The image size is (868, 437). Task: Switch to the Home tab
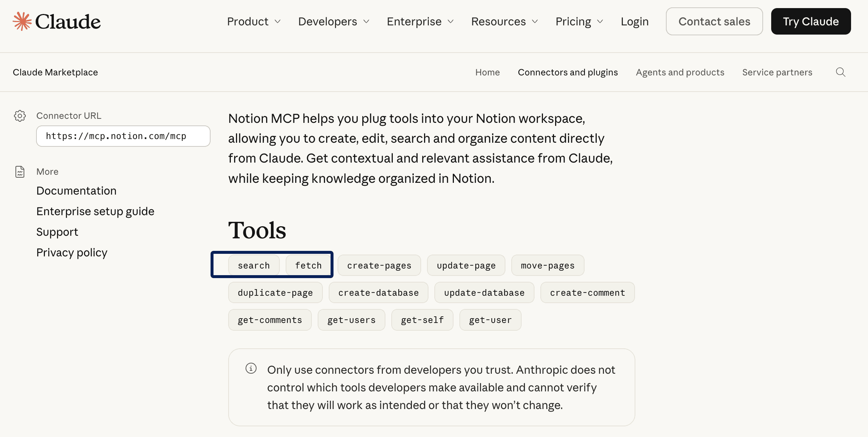[x=487, y=72]
